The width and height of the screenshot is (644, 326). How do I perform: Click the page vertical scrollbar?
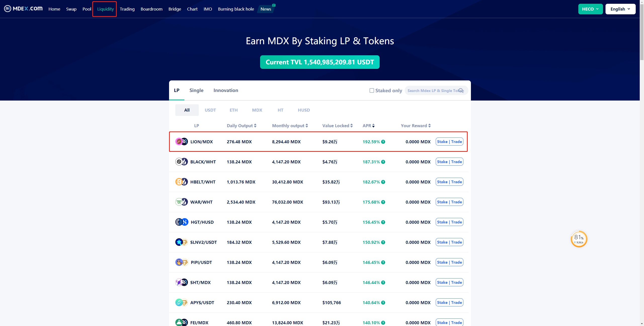point(642,32)
